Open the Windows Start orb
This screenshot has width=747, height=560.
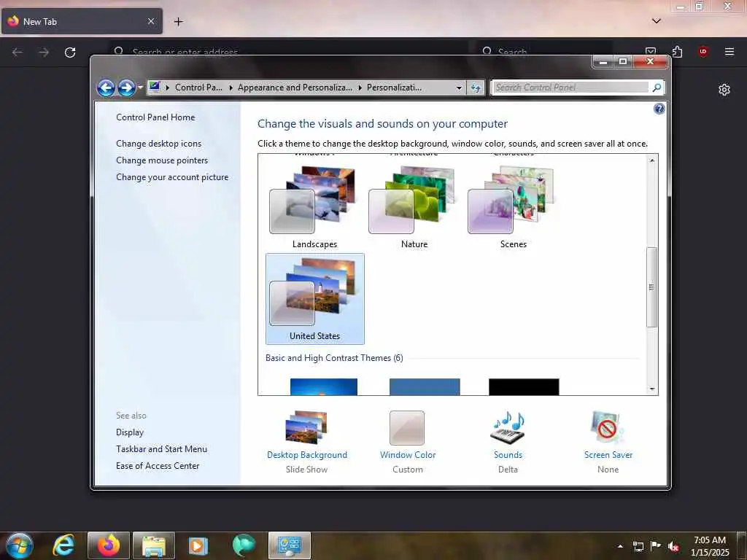[20, 545]
